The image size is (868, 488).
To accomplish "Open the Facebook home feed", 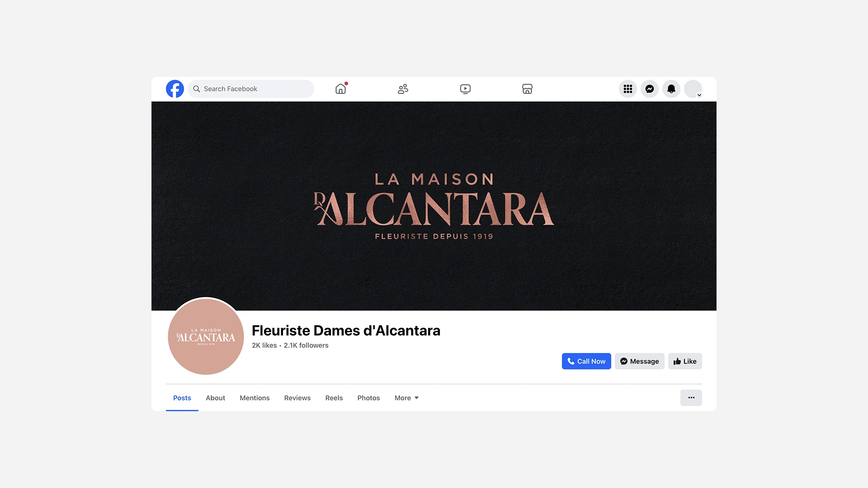I will pyautogui.click(x=340, y=89).
